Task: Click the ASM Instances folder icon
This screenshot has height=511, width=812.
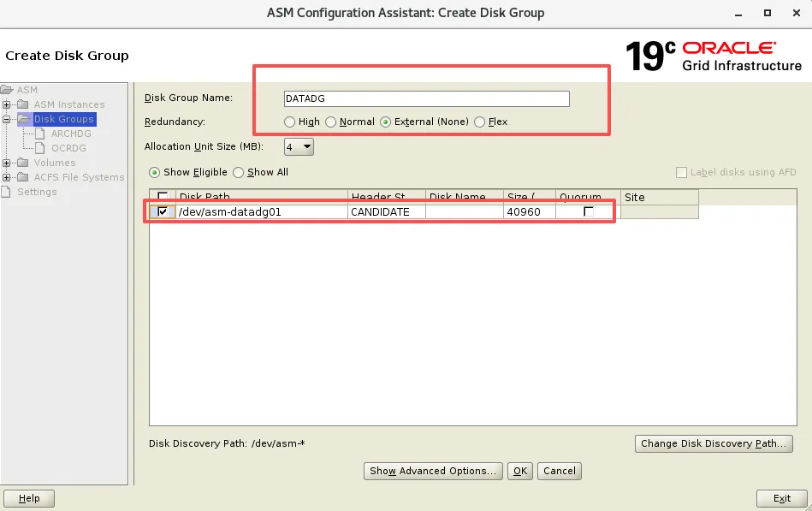Action: [x=23, y=104]
